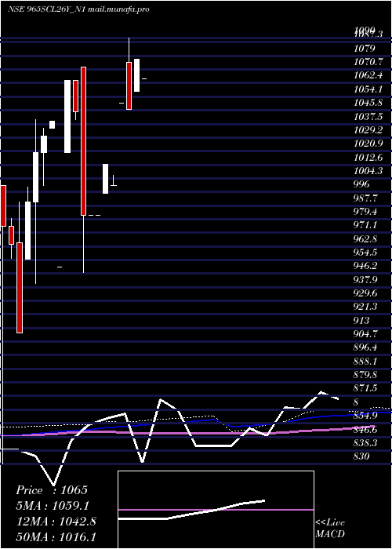The height and width of the screenshot is (549, 392).
Task: Click the 5MA : 1059.1 value
Action: pos(53,506)
